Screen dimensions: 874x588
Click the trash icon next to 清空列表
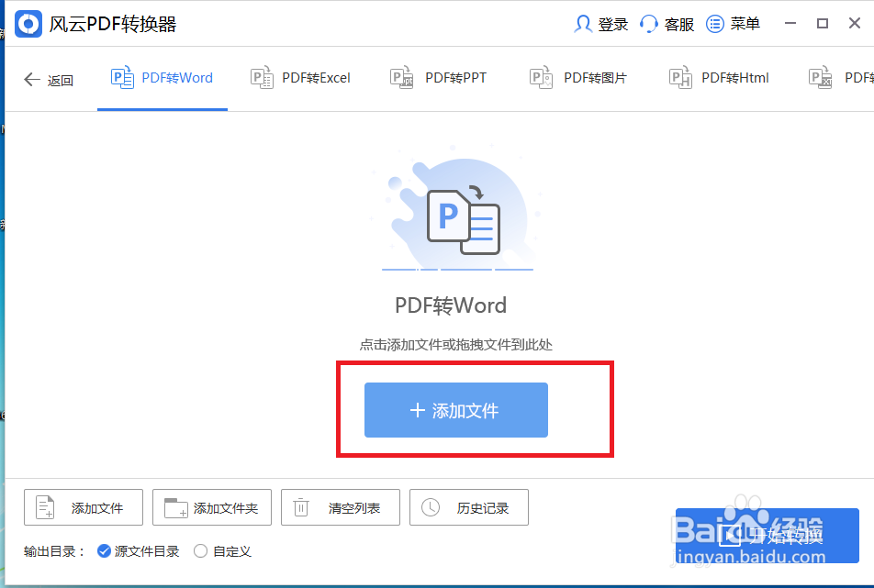[x=303, y=507]
